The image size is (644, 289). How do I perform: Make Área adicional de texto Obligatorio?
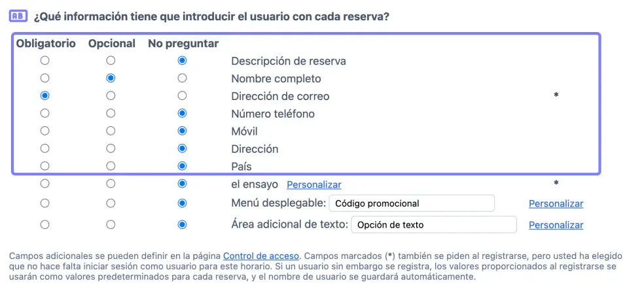pyautogui.click(x=45, y=224)
